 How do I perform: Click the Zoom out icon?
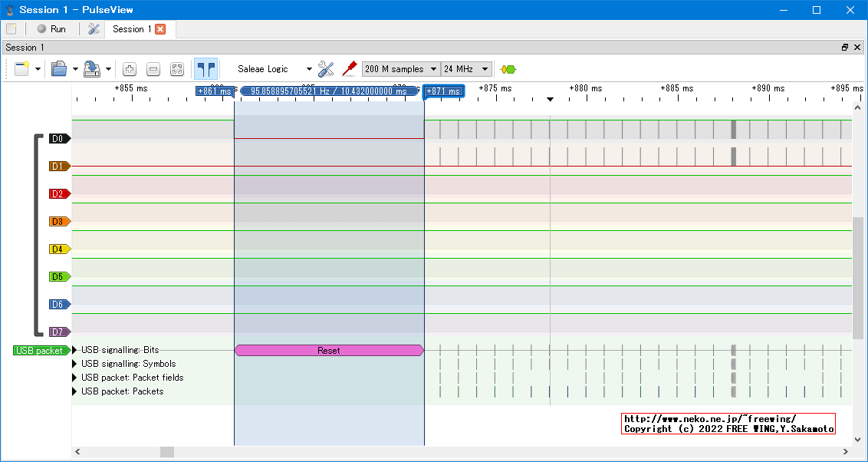coord(153,69)
